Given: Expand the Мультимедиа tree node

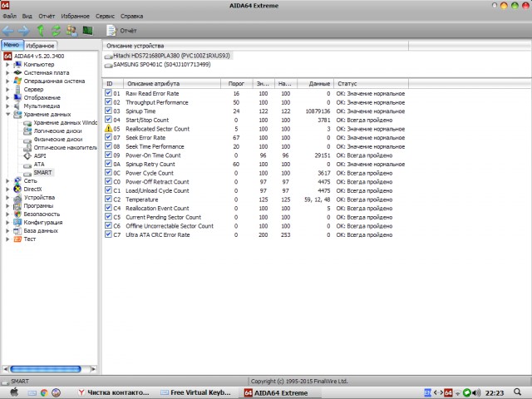Looking at the screenshot, I should pyautogui.click(x=7, y=106).
